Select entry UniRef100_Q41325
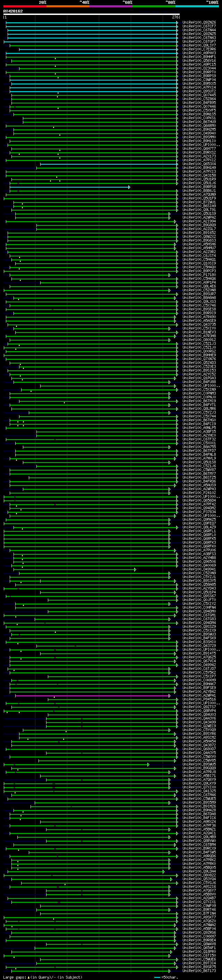The width and height of the screenshot is (222, 980). pos(199,791)
